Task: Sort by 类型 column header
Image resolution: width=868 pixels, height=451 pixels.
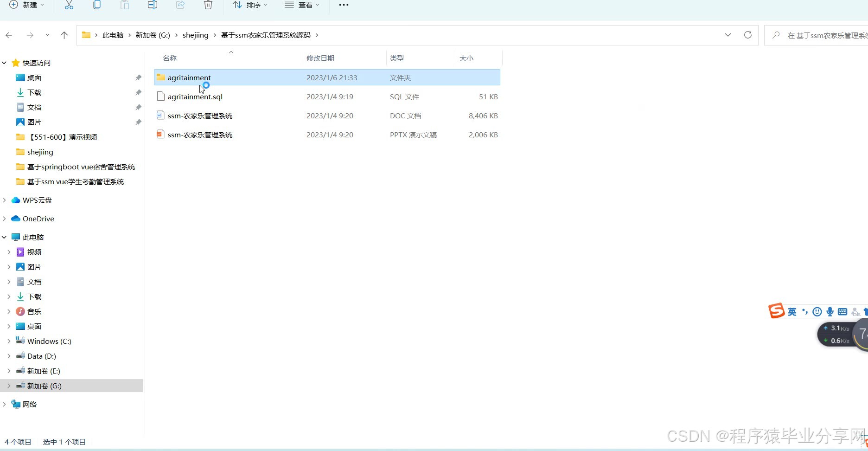Action: coord(396,58)
